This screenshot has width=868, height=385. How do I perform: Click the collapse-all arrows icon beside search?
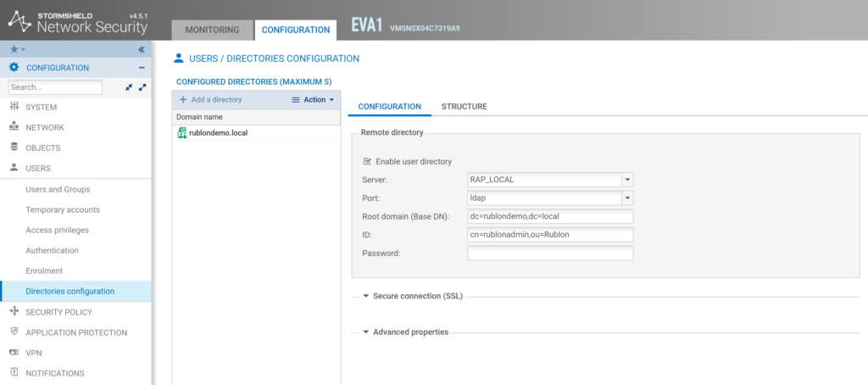(x=129, y=87)
